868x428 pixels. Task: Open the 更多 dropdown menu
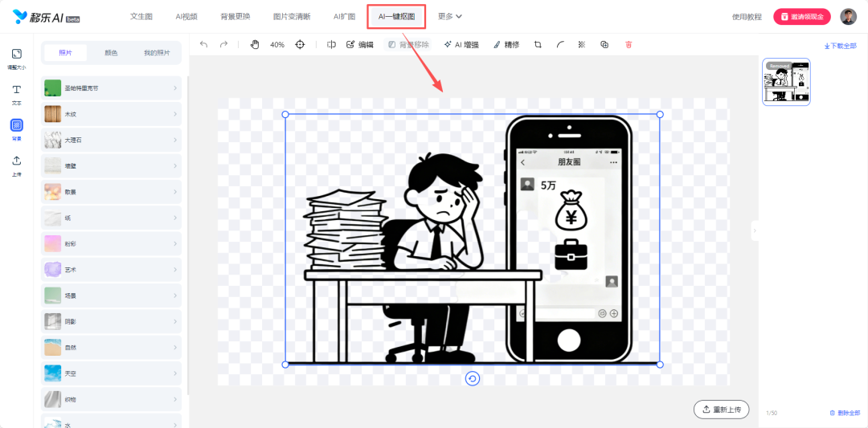[x=449, y=16]
